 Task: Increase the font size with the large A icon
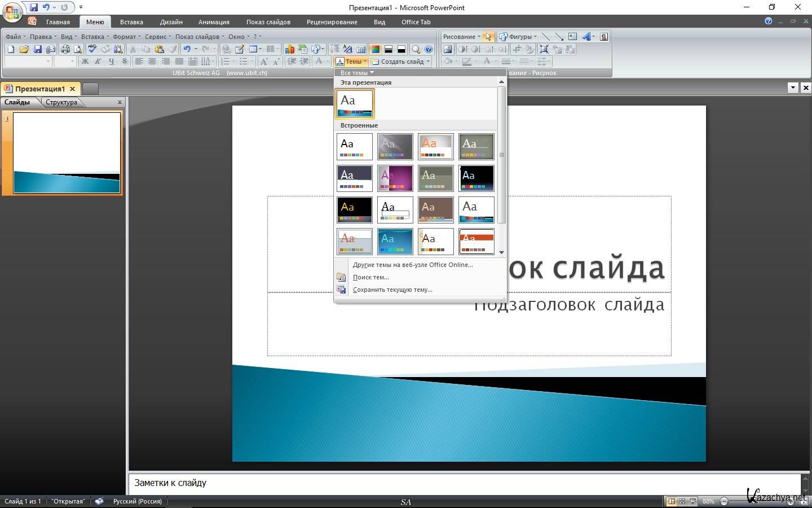(263, 62)
